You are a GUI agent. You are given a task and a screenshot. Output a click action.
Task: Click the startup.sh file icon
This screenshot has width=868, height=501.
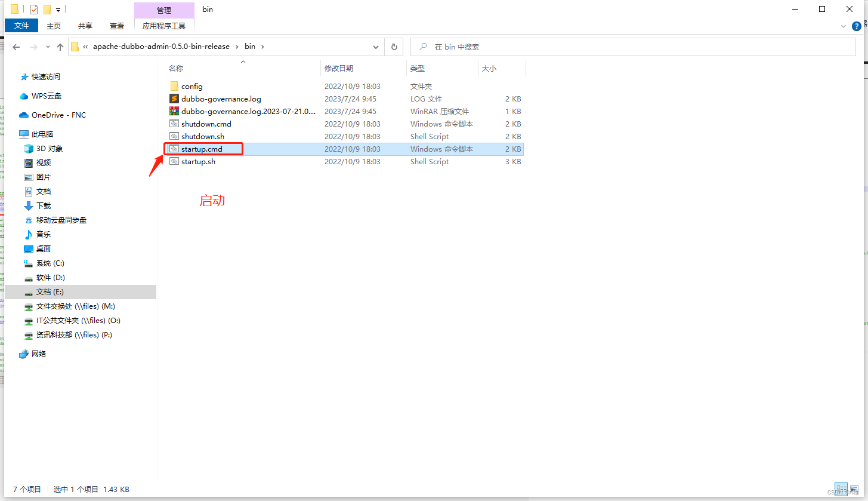pos(174,161)
